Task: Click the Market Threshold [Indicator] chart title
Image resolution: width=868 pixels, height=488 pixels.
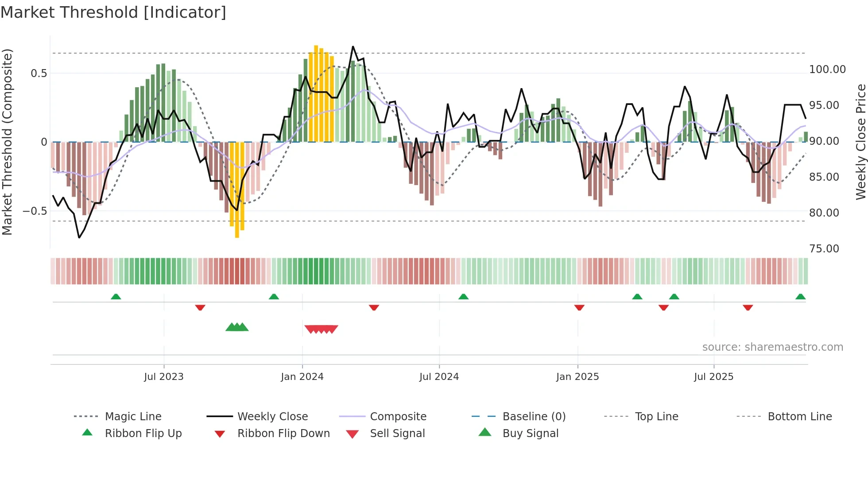Action: tap(113, 12)
